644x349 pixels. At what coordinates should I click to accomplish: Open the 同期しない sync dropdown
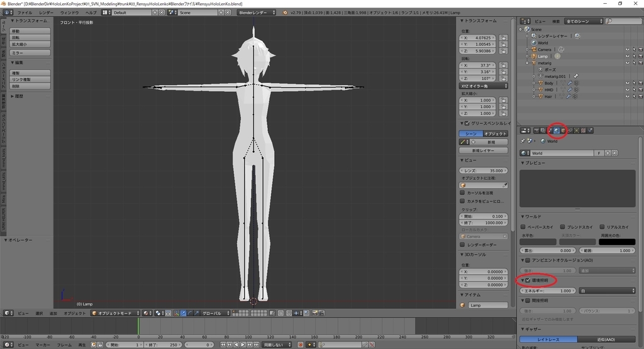[x=277, y=345]
